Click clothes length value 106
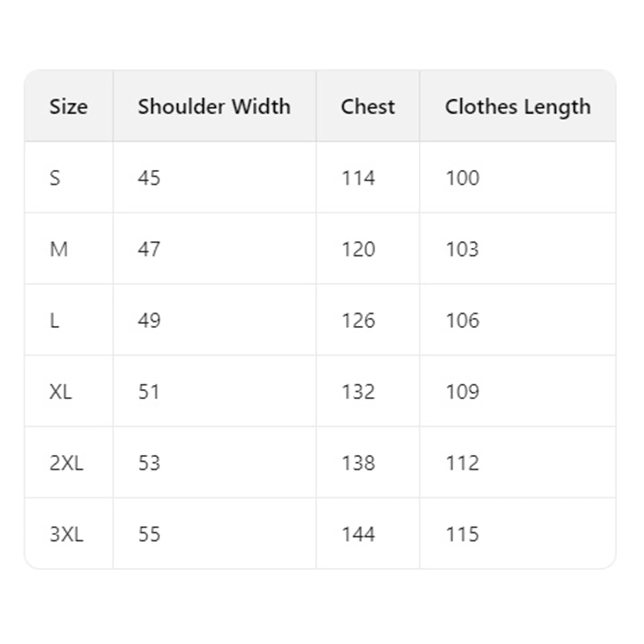Screen dimensions: 644x644 pyautogui.click(x=462, y=320)
